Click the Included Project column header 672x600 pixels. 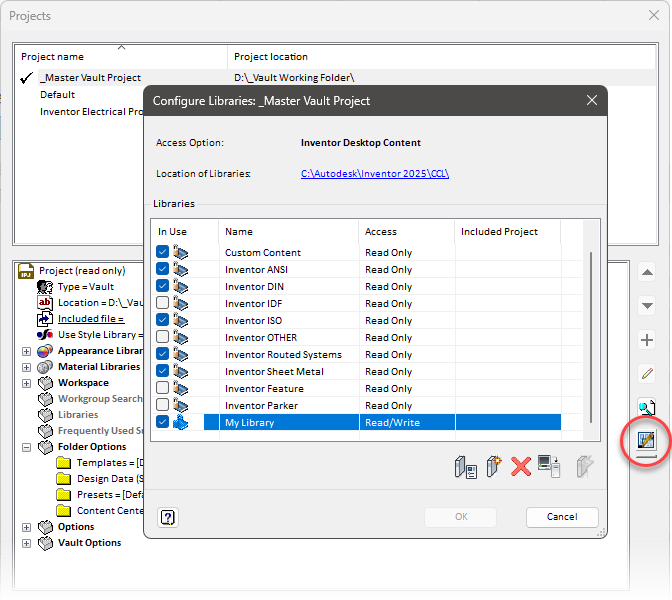(507, 232)
